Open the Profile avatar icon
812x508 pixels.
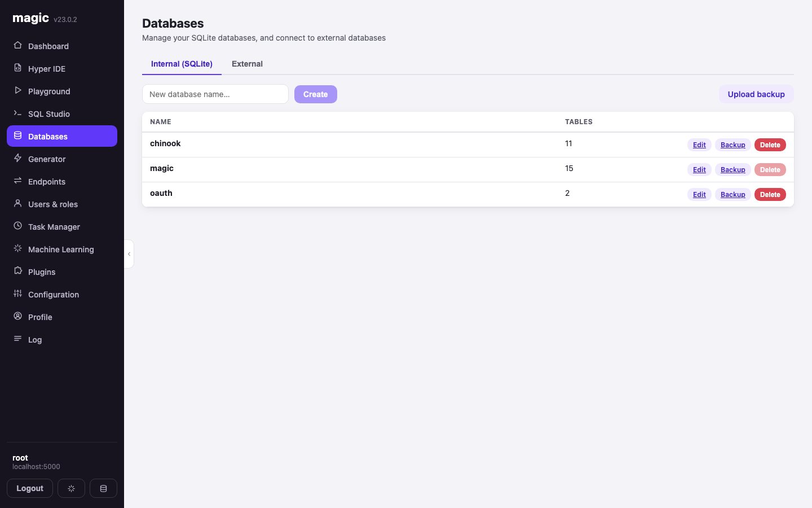coord(17,316)
